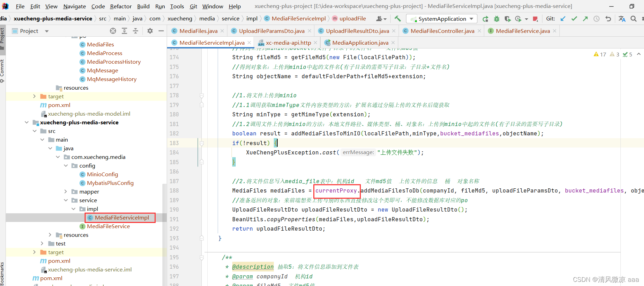Collapse the xuecheng-plus-media-service module node
The width and height of the screenshot is (644, 286).
click(x=27, y=122)
